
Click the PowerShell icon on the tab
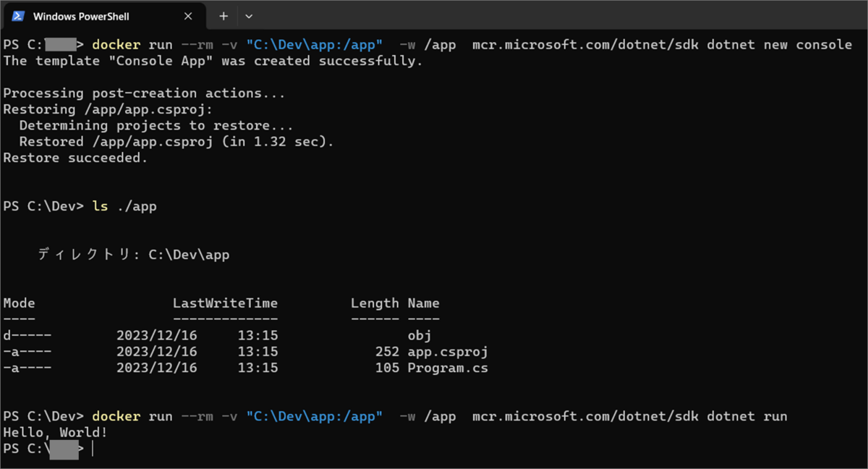[x=19, y=16]
